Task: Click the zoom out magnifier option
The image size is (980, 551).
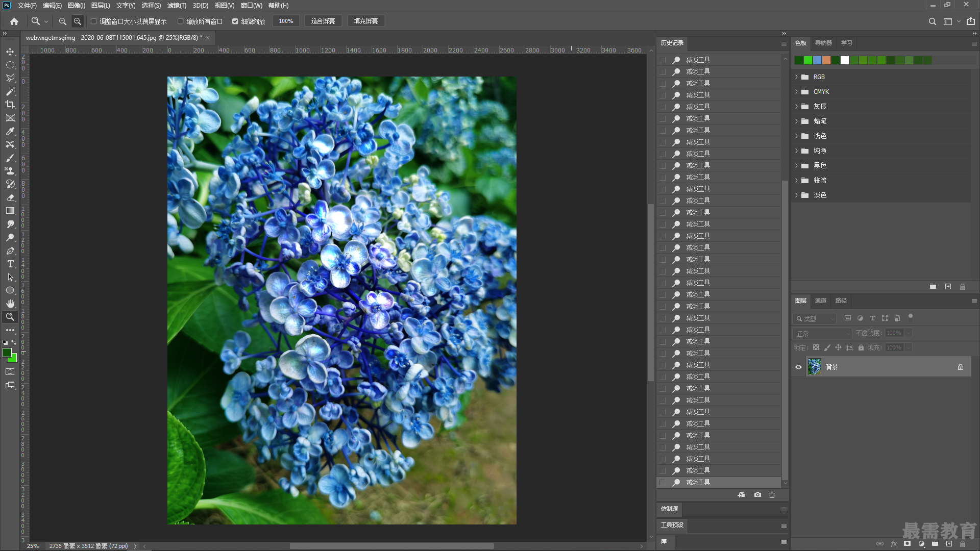Action: click(x=78, y=21)
